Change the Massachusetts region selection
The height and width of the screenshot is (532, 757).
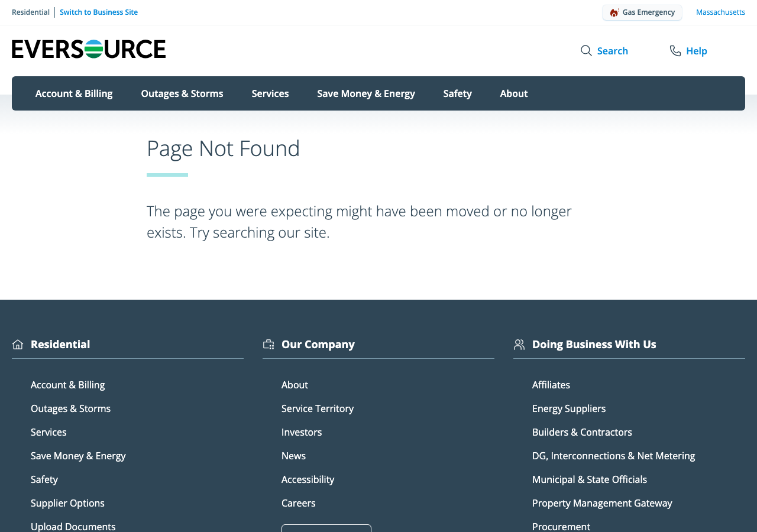[x=720, y=12]
